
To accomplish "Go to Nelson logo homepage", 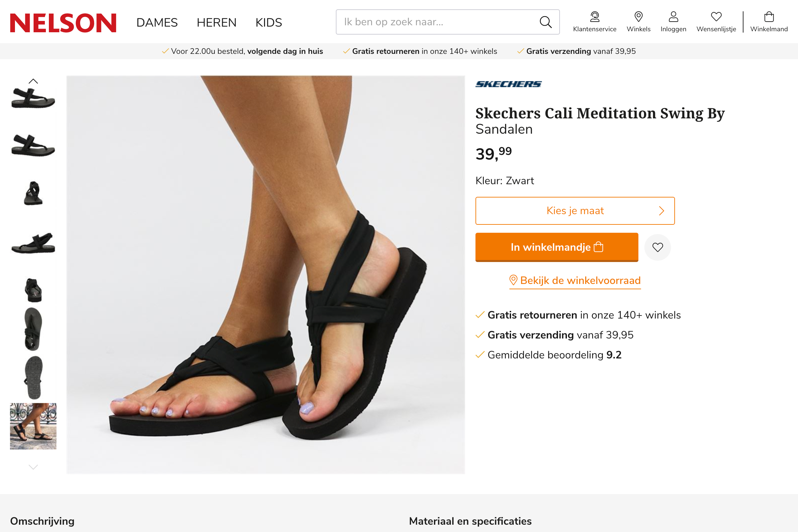I will (x=63, y=23).
